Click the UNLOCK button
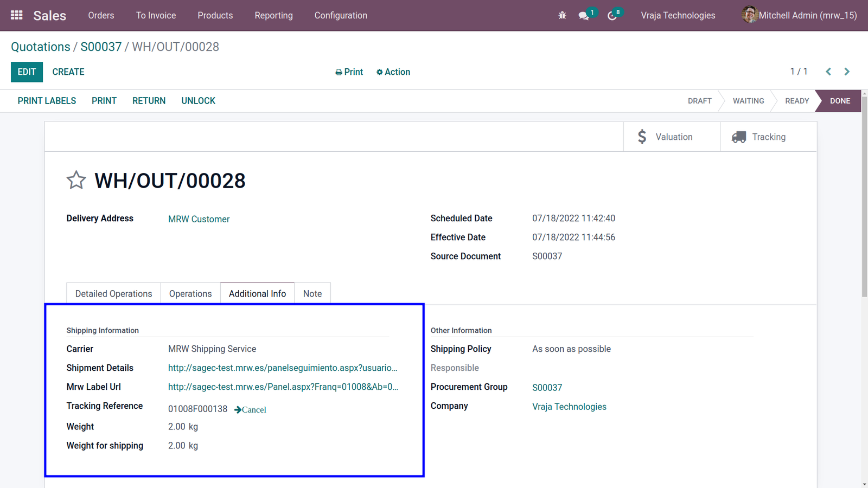 point(198,101)
